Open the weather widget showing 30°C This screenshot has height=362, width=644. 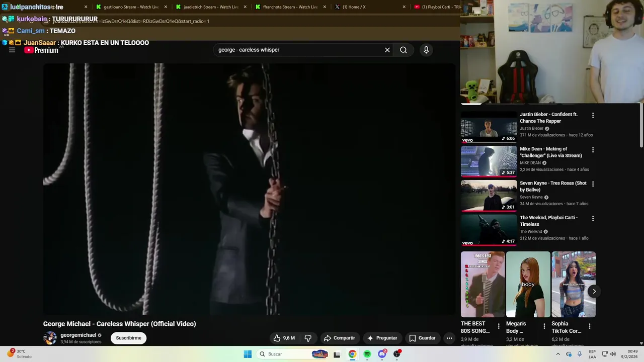click(x=19, y=354)
